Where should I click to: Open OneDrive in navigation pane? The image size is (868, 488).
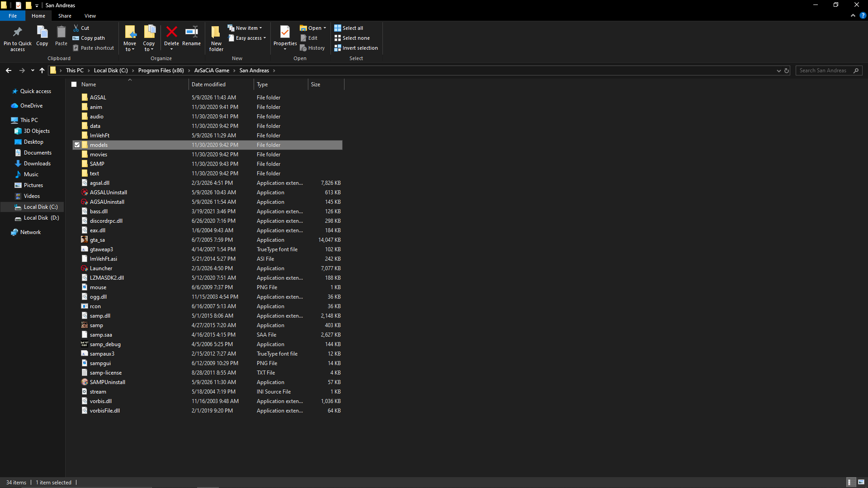(31, 106)
